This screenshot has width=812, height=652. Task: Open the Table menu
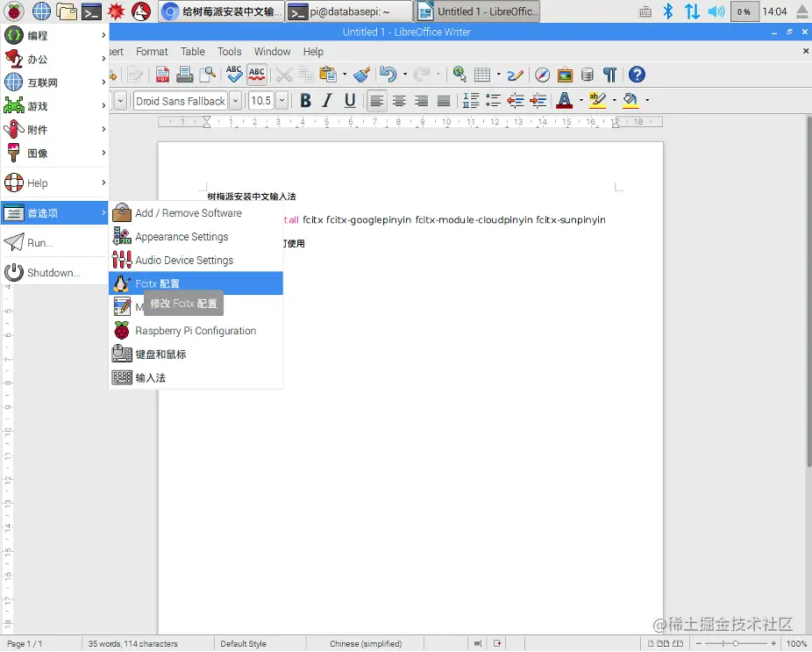tap(193, 52)
